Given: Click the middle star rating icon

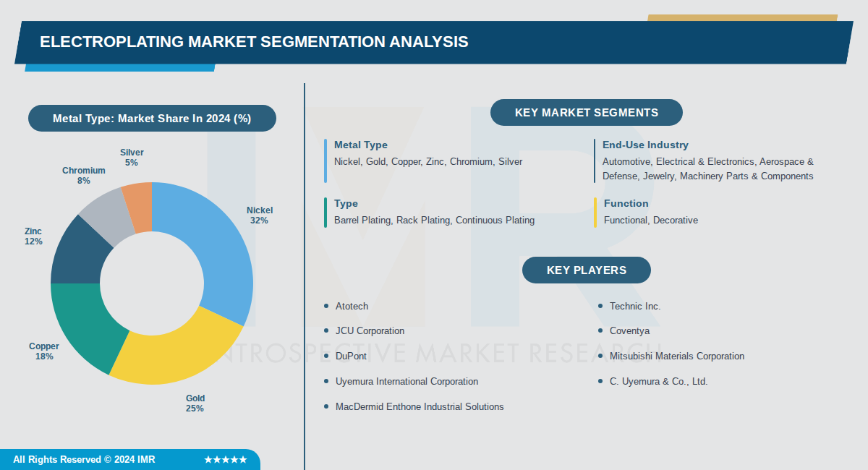Looking at the screenshot, I should (x=226, y=459).
